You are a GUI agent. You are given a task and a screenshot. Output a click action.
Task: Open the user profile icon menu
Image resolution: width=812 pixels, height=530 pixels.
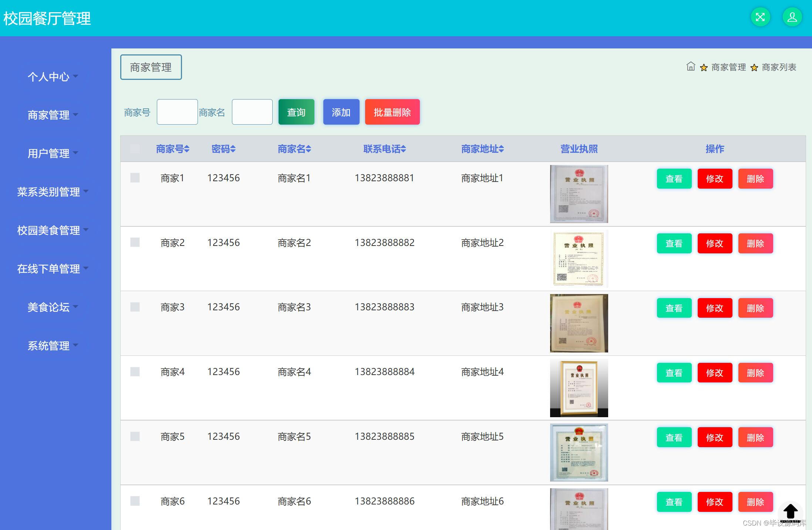792,17
